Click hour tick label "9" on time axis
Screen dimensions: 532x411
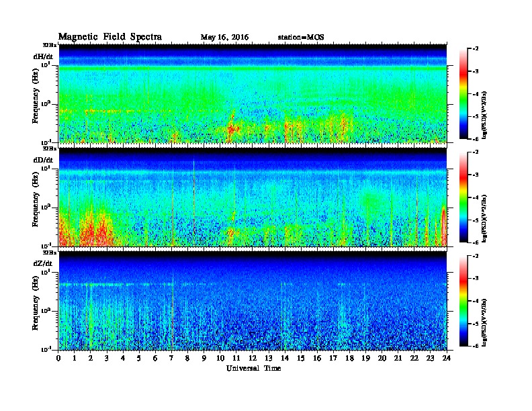click(x=204, y=358)
